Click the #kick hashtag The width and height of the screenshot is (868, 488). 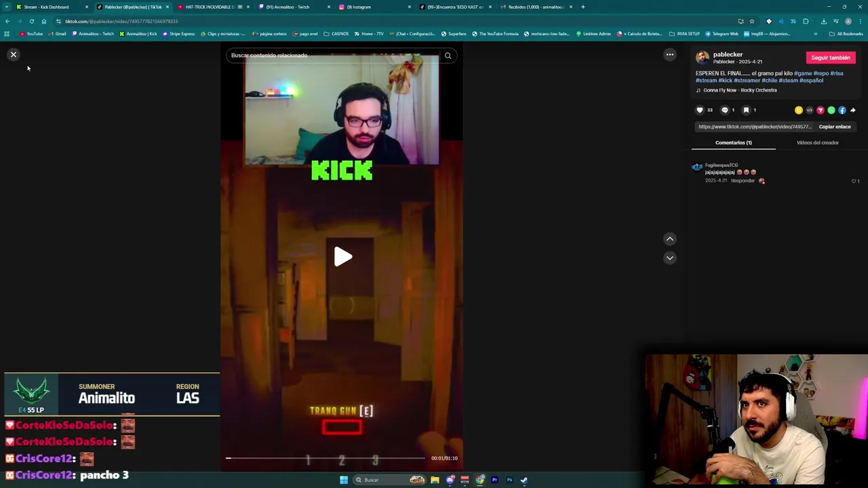[726, 80]
